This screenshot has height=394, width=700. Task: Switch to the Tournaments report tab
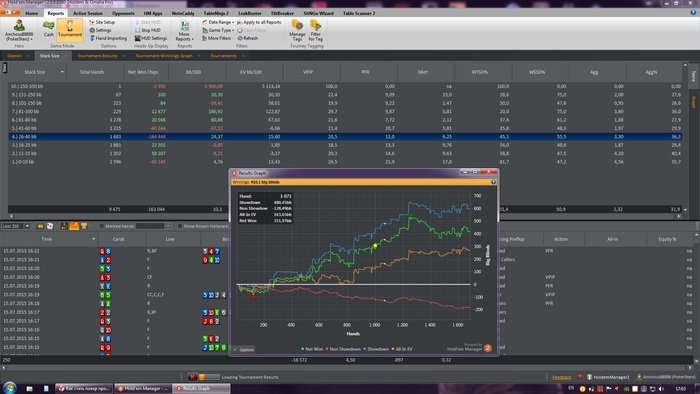223,56
